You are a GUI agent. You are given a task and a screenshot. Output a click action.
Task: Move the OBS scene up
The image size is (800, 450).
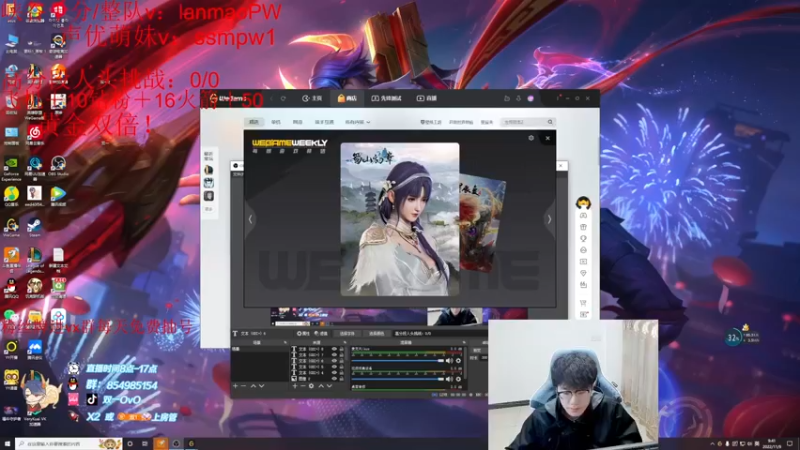tap(253, 386)
